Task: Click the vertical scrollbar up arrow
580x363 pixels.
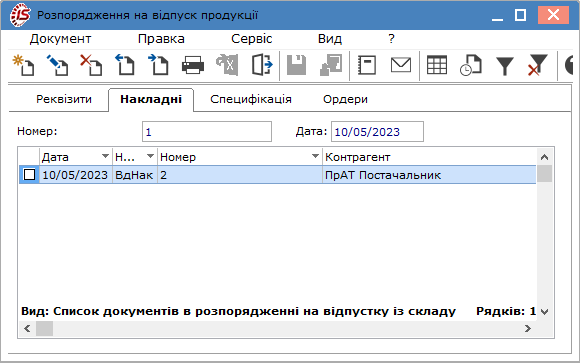Action: coord(544,157)
